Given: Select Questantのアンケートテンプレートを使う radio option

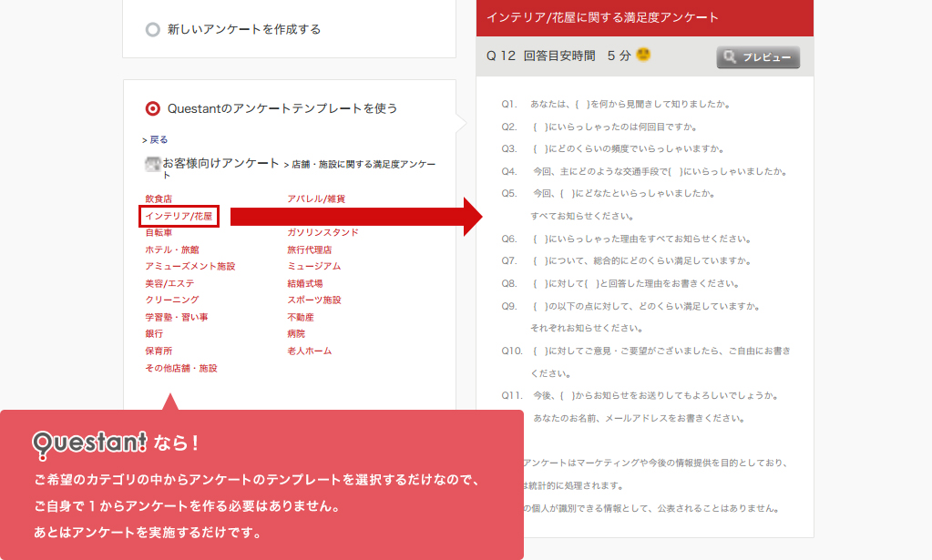Looking at the screenshot, I should pos(153,108).
